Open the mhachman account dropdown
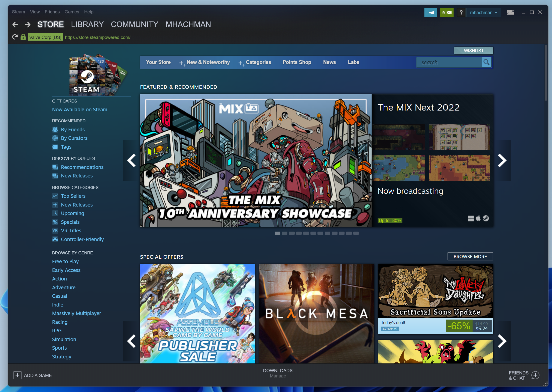This screenshot has height=392, width=552. 484,12
